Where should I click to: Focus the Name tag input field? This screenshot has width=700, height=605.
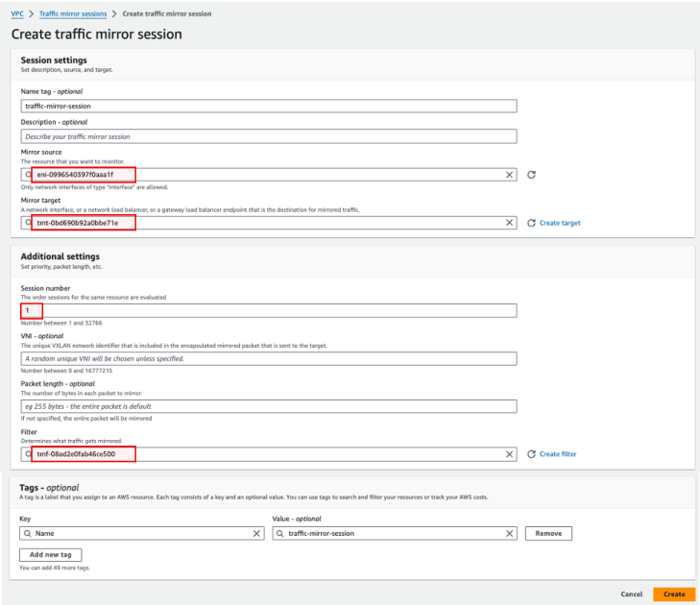269,106
